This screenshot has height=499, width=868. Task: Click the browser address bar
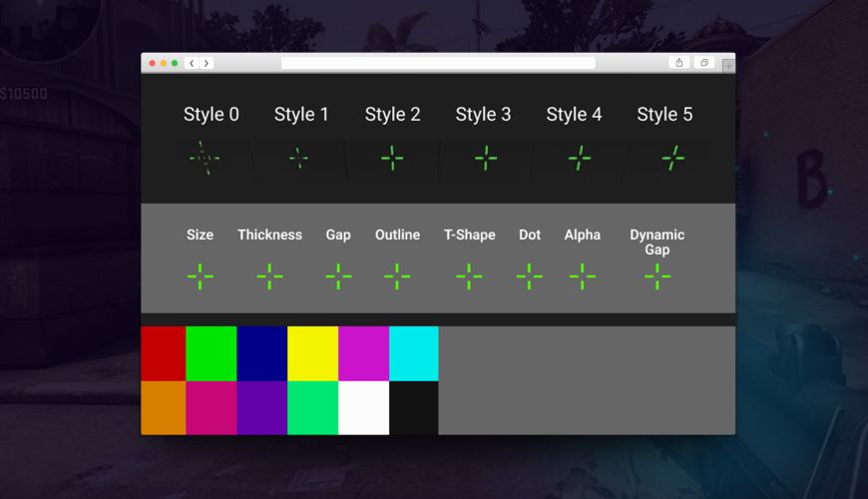click(438, 63)
